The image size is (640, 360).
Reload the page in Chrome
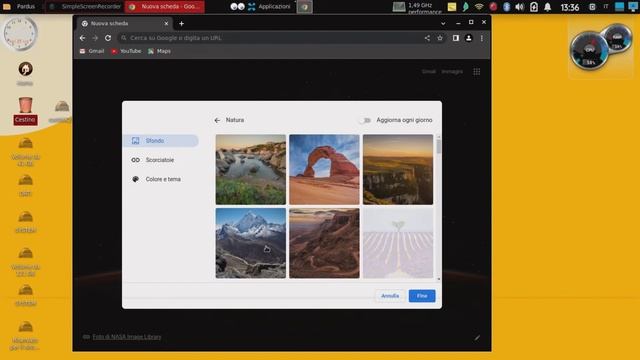pyautogui.click(x=108, y=38)
